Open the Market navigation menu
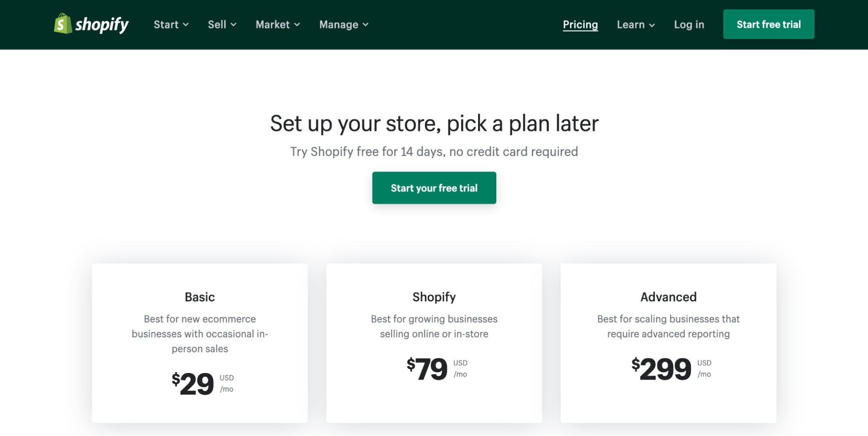Viewport: 868px width, 436px height. [x=273, y=25]
